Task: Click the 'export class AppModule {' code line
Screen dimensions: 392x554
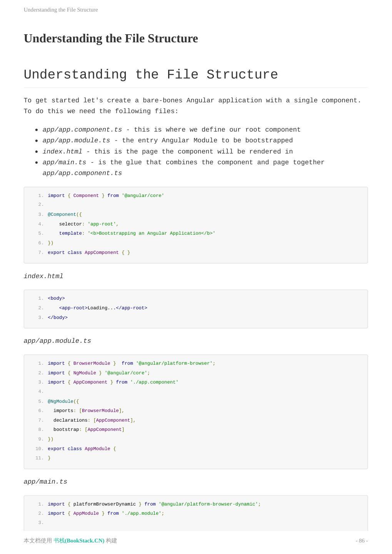Action: point(82,449)
